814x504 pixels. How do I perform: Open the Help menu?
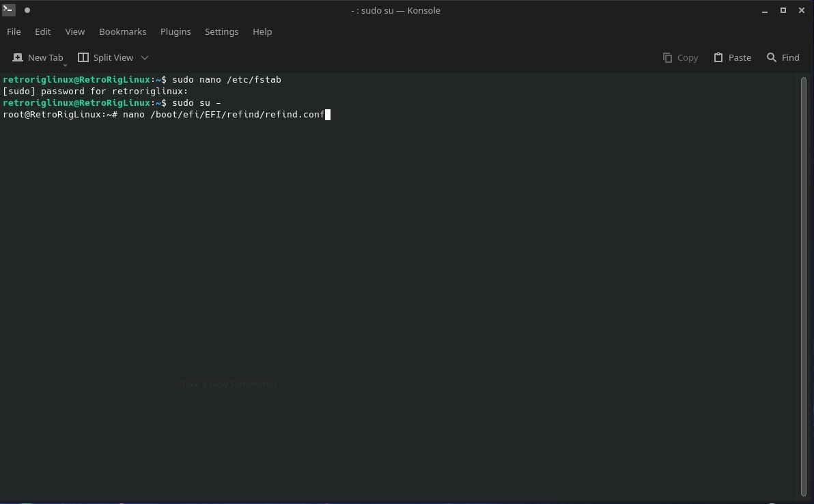point(262,32)
